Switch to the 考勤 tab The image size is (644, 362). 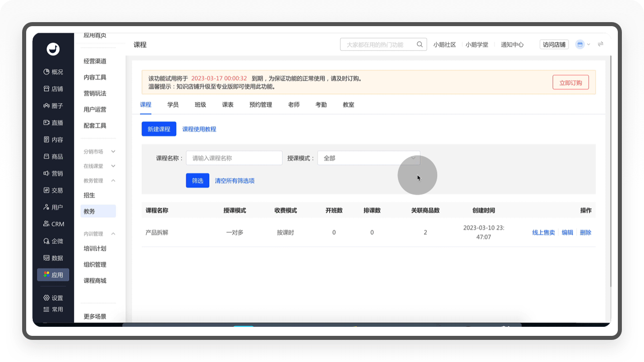click(x=321, y=105)
